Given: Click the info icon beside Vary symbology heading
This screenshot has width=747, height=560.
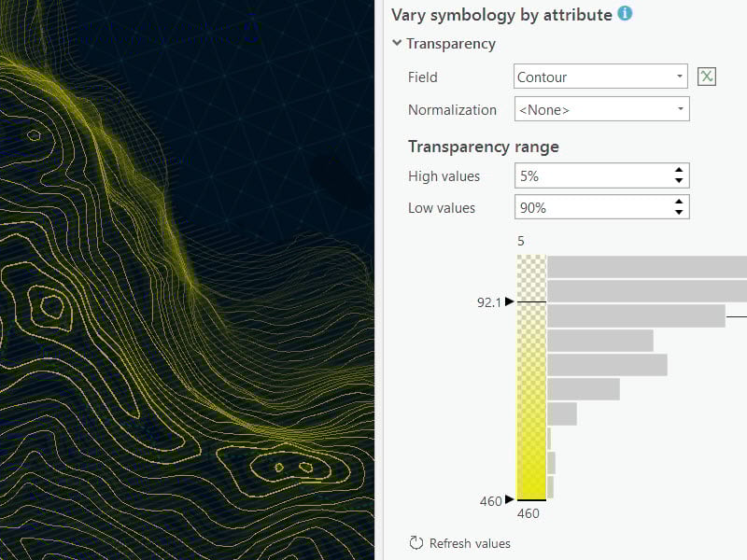Looking at the screenshot, I should [625, 14].
